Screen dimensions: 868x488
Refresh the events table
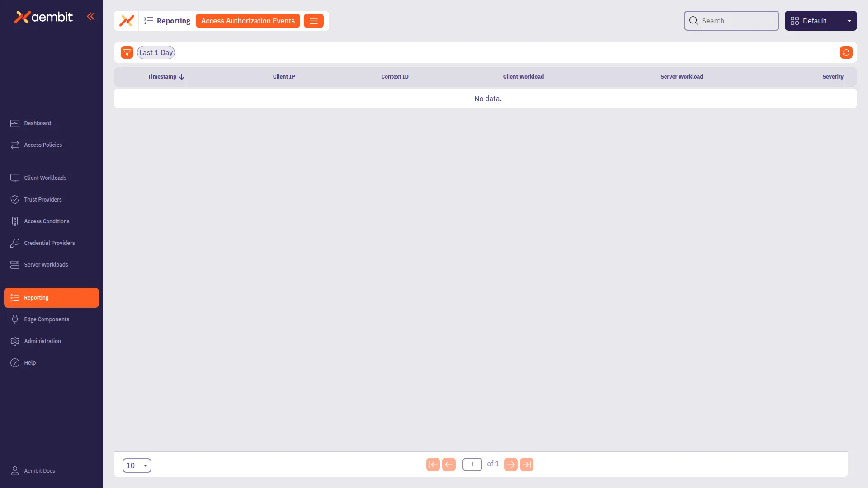coord(846,52)
